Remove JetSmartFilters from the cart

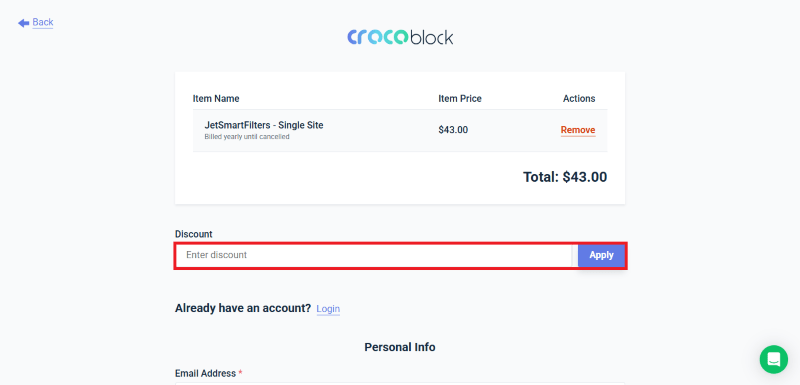click(578, 130)
